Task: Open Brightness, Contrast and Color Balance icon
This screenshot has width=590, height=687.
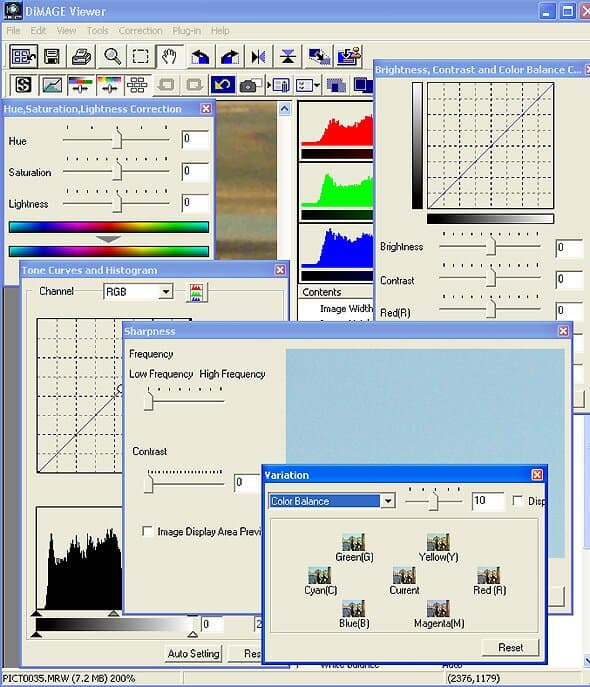Action: (x=81, y=85)
